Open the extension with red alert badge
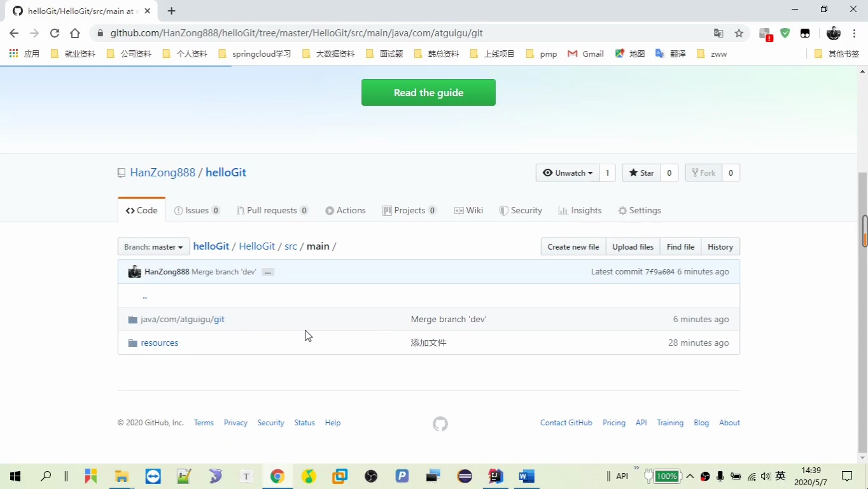The width and height of the screenshot is (868, 489). [x=766, y=34]
